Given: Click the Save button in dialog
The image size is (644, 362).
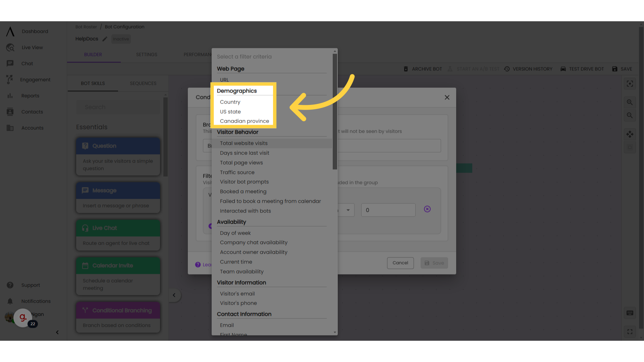Looking at the screenshot, I should 434,262.
